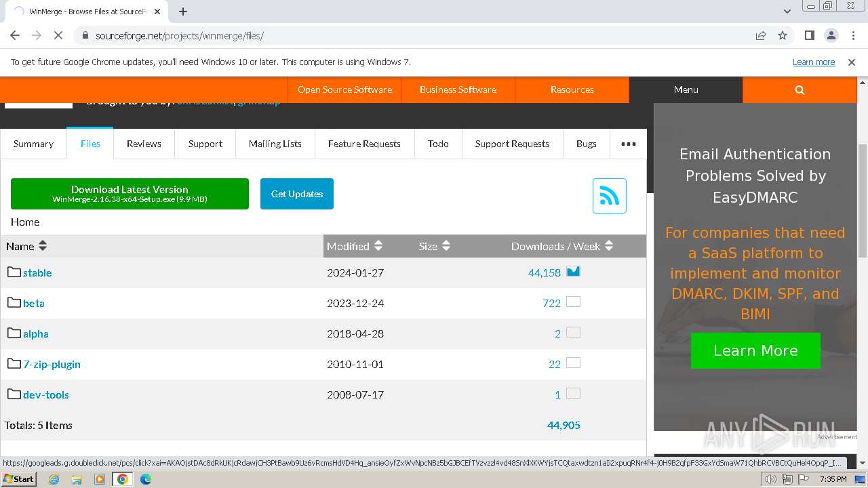
Task: Expand the more tabs ellipsis menu
Action: click(x=629, y=144)
